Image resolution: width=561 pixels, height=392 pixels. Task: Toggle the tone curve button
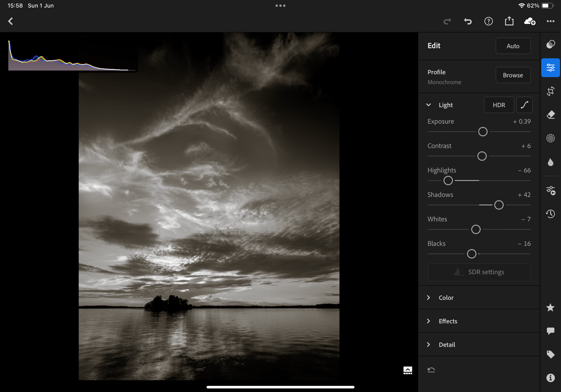pyautogui.click(x=524, y=105)
